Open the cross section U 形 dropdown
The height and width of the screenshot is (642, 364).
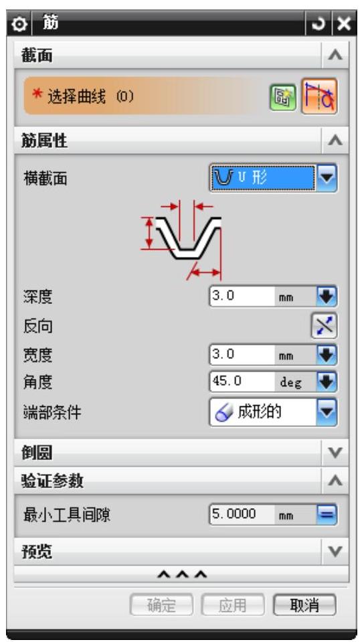pos(273,178)
